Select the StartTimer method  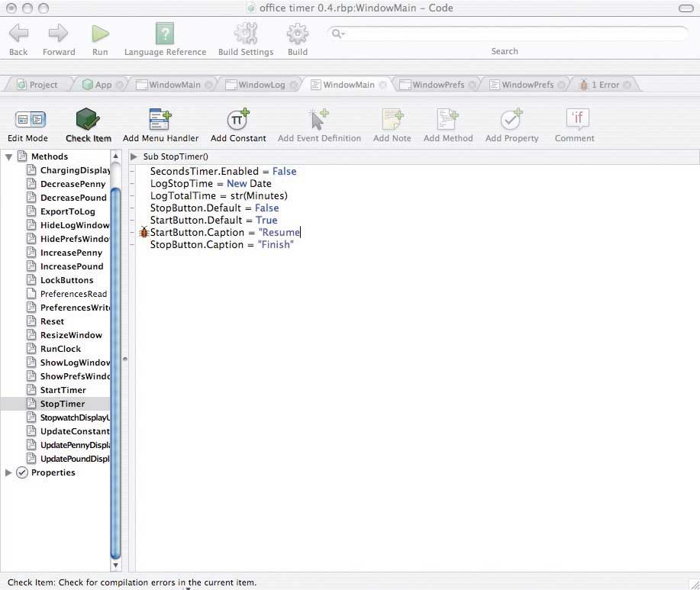(63, 390)
